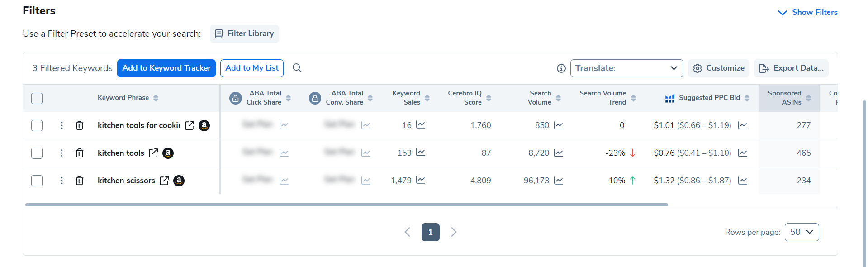The height and width of the screenshot is (267, 868).
Task: Open the Translate dropdown
Action: (626, 68)
